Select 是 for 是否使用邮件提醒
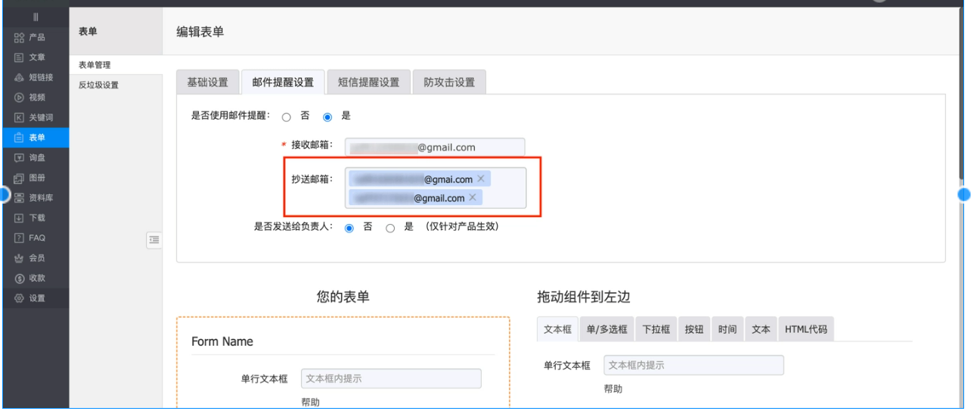The width and height of the screenshot is (980, 411). click(327, 117)
